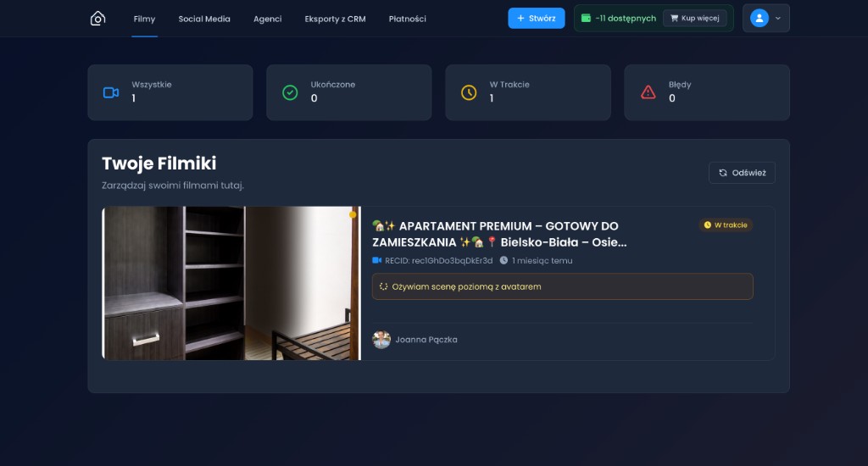Select the Ożywiam scenę poziomą z avatarem status
The image size is (868, 466).
[x=467, y=286]
